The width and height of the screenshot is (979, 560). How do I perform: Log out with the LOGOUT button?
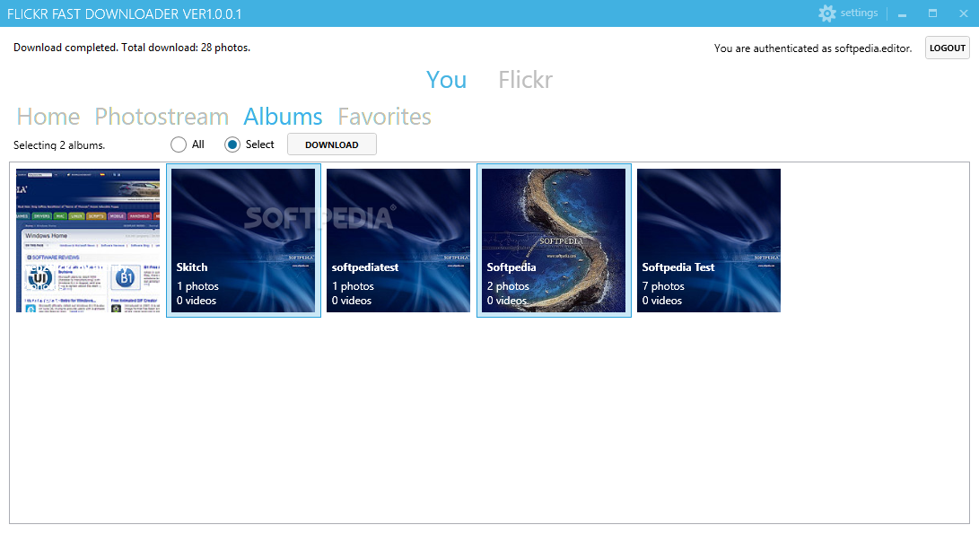click(948, 48)
